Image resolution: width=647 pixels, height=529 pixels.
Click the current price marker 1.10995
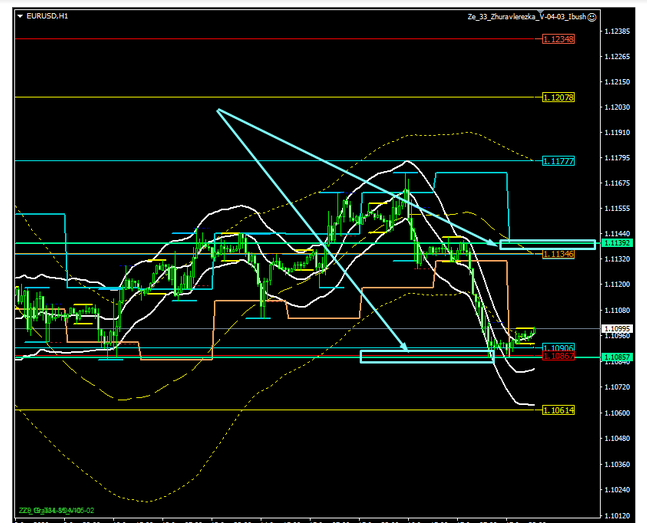click(x=618, y=328)
